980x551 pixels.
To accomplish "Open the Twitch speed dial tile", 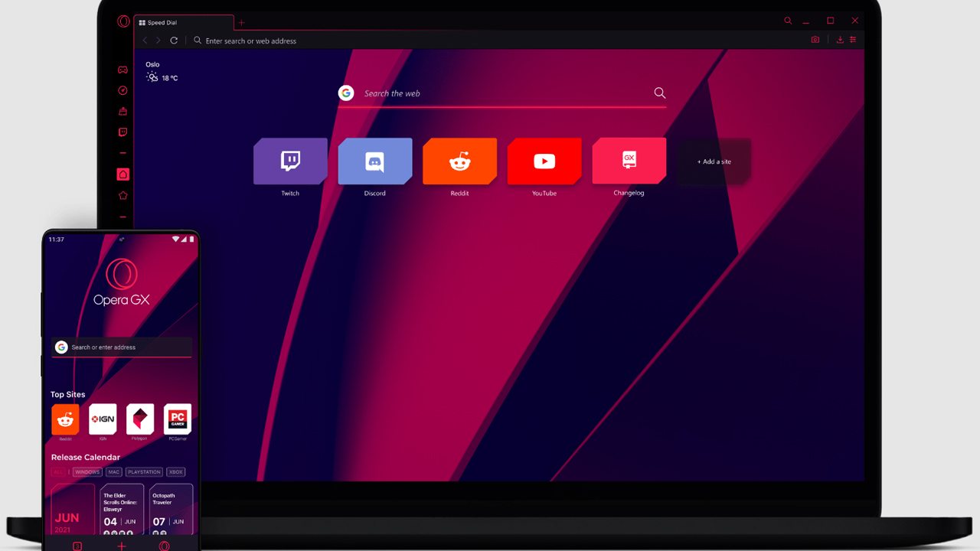I will coord(290,161).
